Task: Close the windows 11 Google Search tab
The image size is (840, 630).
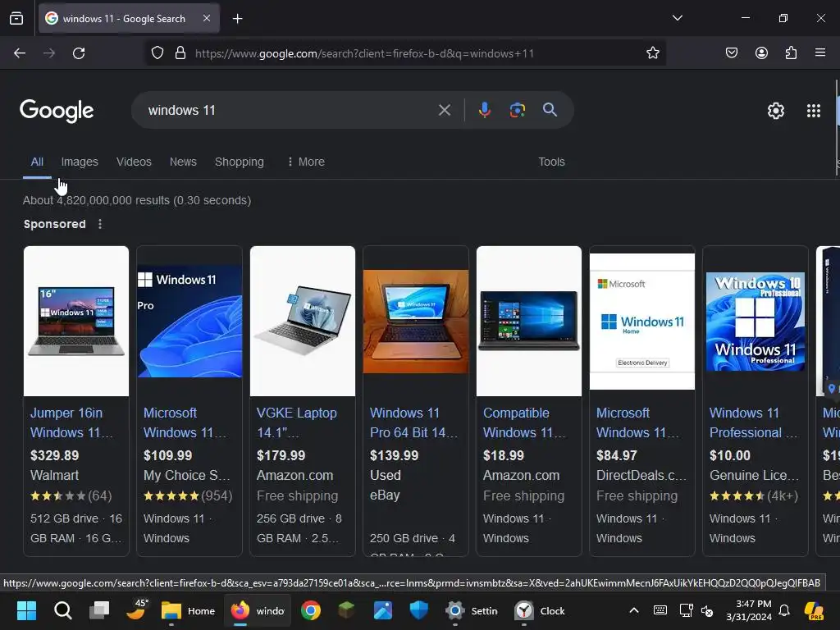Action: pyautogui.click(x=207, y=18)
